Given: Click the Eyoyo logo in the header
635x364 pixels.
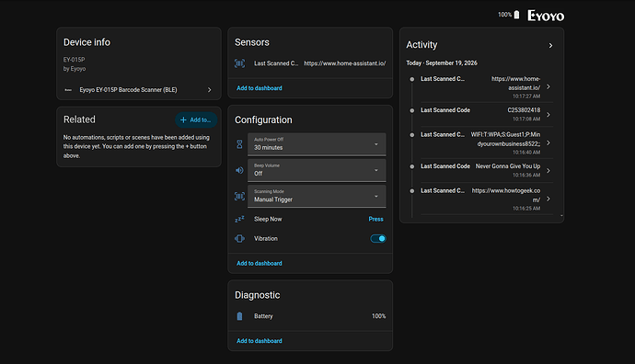Looking at the screenshot, I should coord(546,16).
